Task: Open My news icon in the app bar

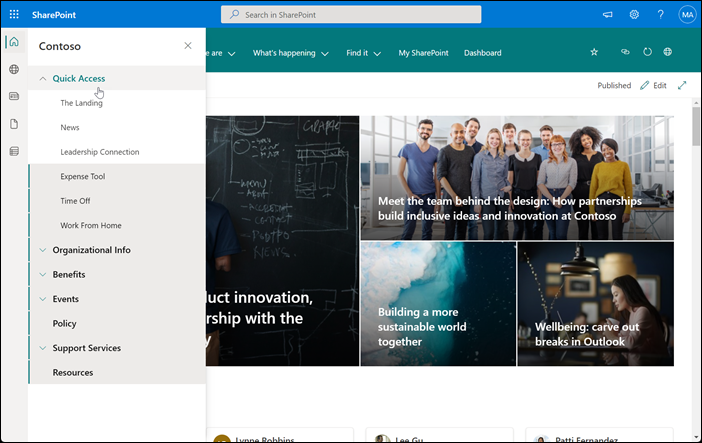Action: (x=14, y=96)
